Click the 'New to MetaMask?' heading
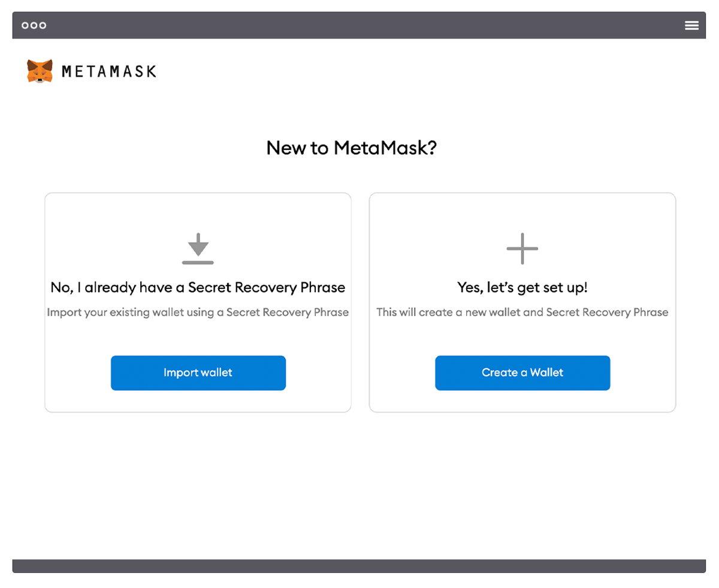The height and width of the screenshot is (588, 719). click(x=352, y=147)
